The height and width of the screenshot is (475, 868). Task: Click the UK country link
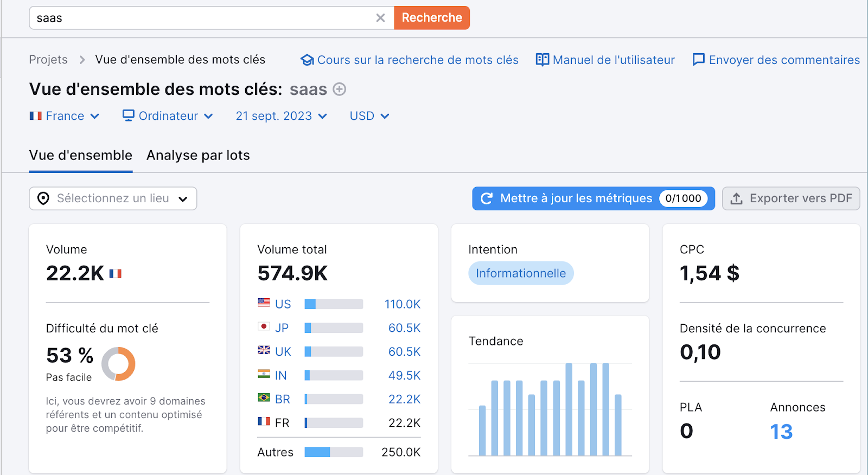tap(283, 352)
